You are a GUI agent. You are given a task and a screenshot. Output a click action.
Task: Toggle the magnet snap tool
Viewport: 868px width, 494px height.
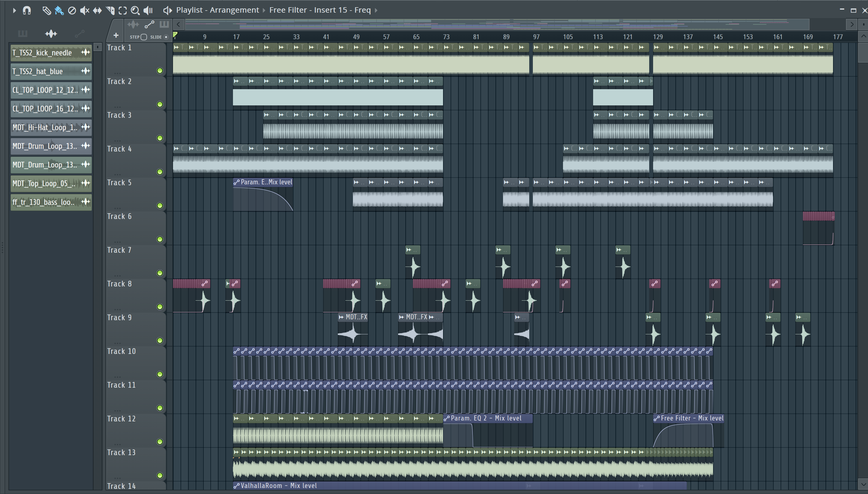point(27,11)
